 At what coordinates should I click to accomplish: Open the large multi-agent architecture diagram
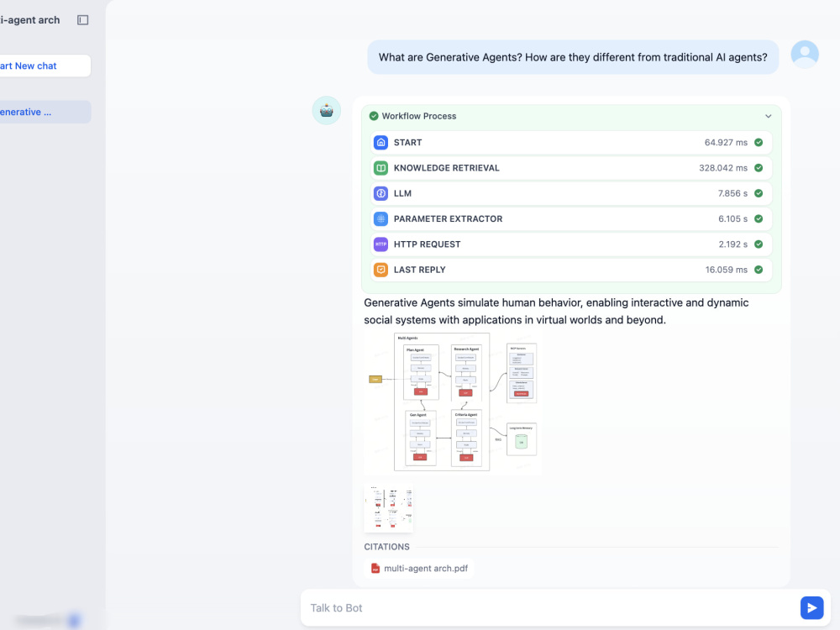coord(453,402)
